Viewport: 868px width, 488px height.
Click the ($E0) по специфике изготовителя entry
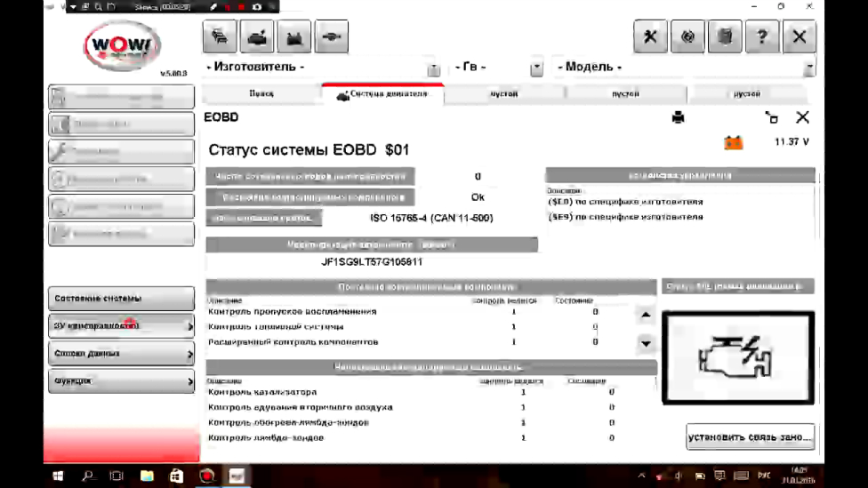pos(625,202)
